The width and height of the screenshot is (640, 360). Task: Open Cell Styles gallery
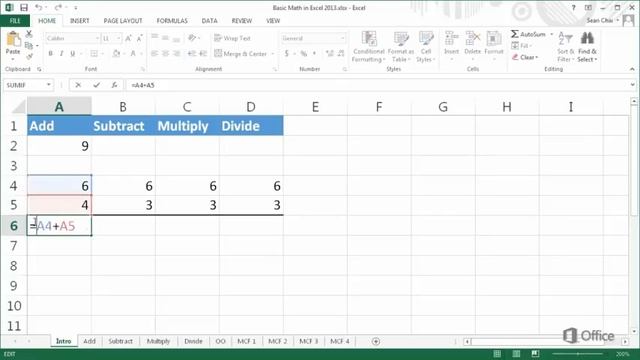(x=426, y=47)
